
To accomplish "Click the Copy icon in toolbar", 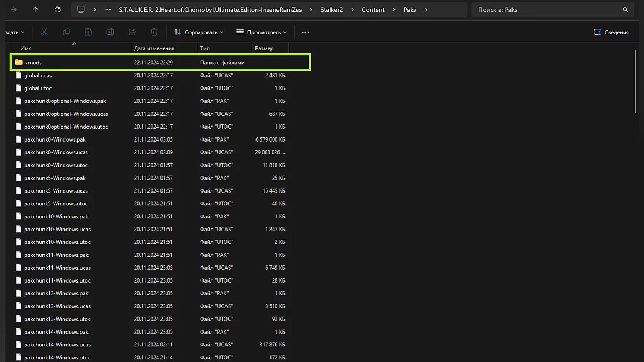I will click(x=66, y=32).
